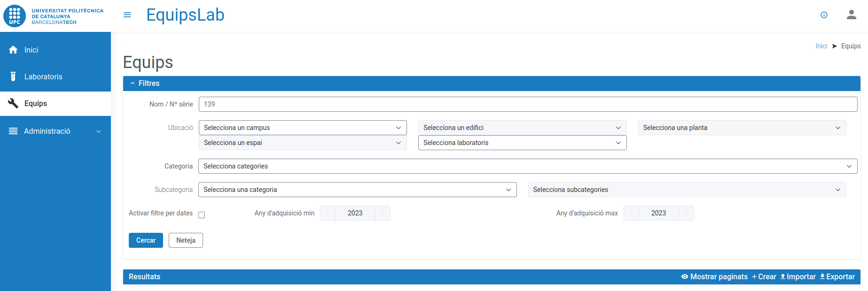Increase Any d'adquisició min with plus
Screen dimensions: 868x291
coord(383,213)
